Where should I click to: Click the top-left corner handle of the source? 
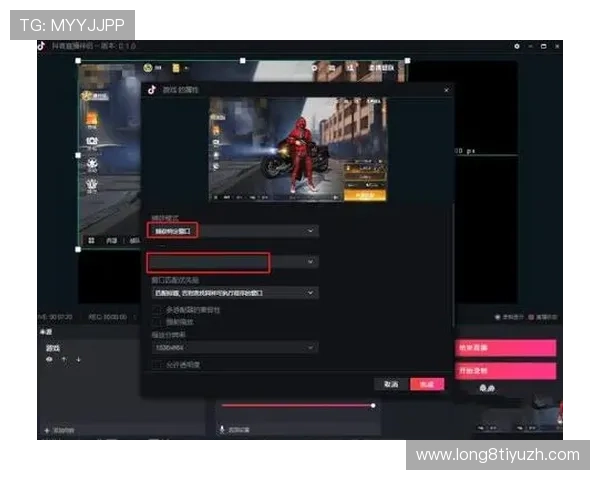click(x=78, y=61)
